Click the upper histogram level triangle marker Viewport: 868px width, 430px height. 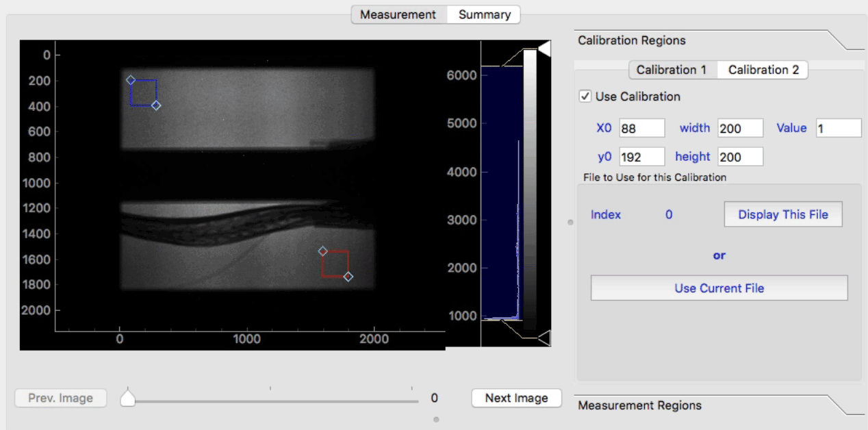(x=544, y=49)
